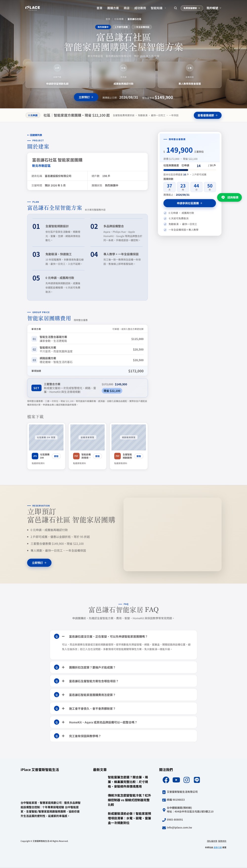Click the phone icon beside 0965-808091

164,820
